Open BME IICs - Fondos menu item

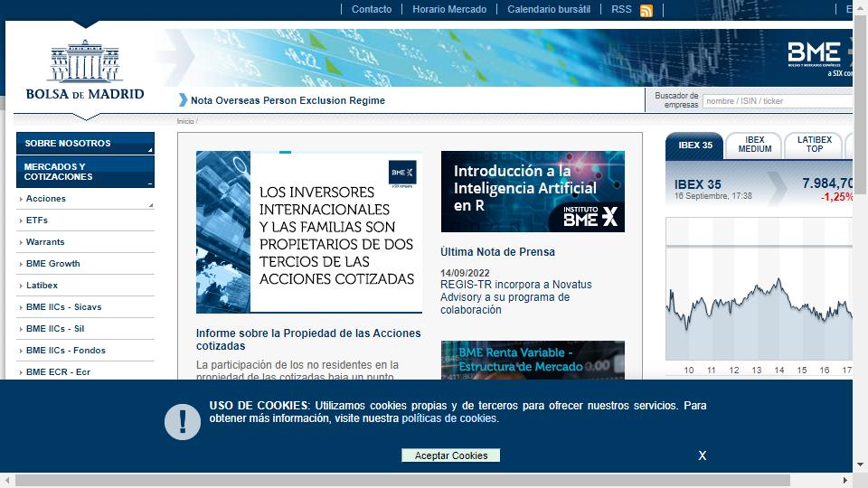point(66,351)
